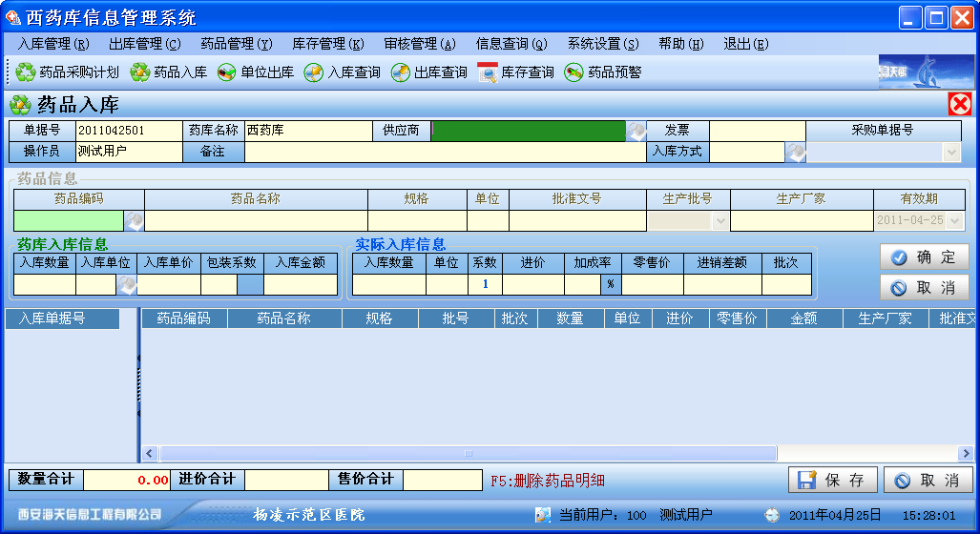Click the 入库单价 input field
The height and width of the screenshot is (534, 980).
click(169, 284)
